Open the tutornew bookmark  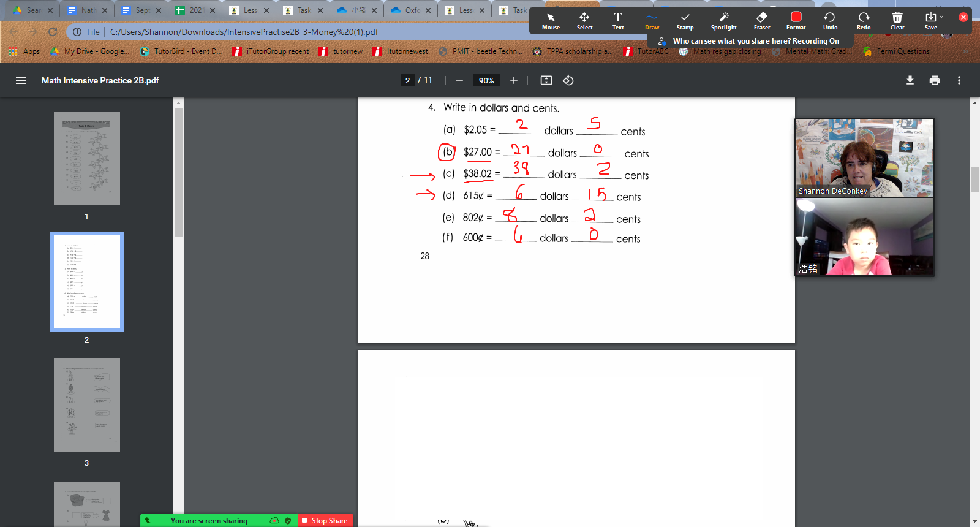point(341,51)
